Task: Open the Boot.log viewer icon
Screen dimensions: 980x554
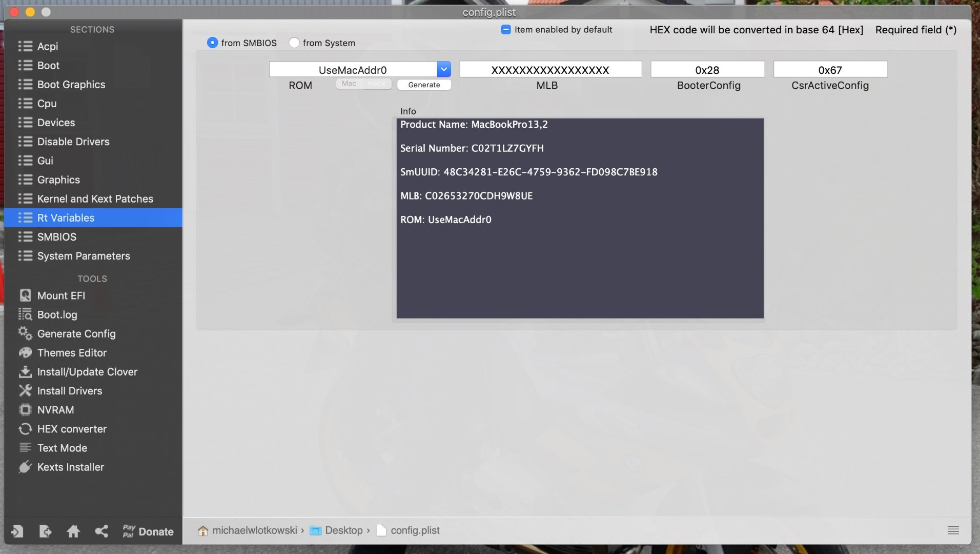Action: coord(25,314)
